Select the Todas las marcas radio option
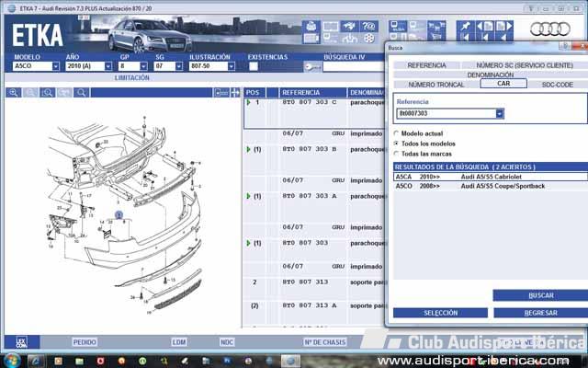The width and height of the screenshot is (588, 368). point(396,154)
